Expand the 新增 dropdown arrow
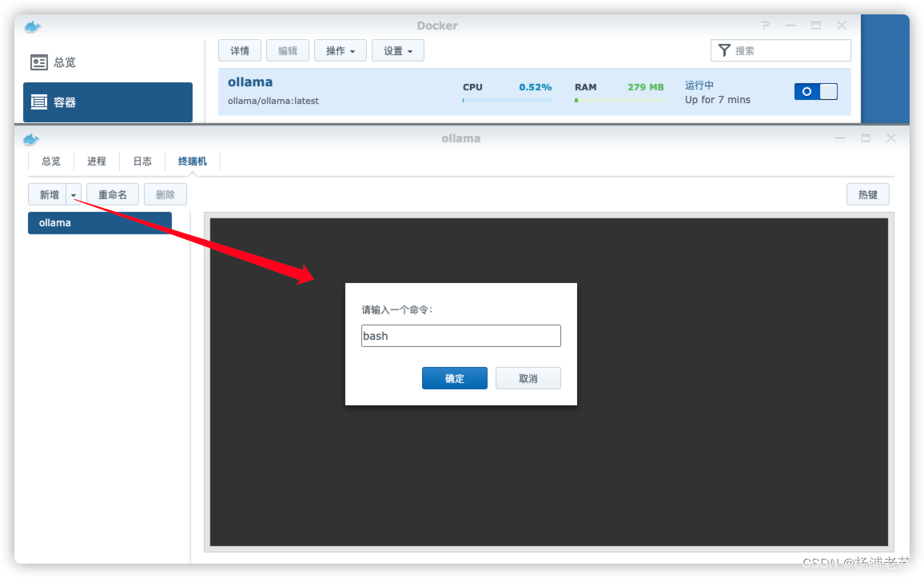 pos(74,195)
